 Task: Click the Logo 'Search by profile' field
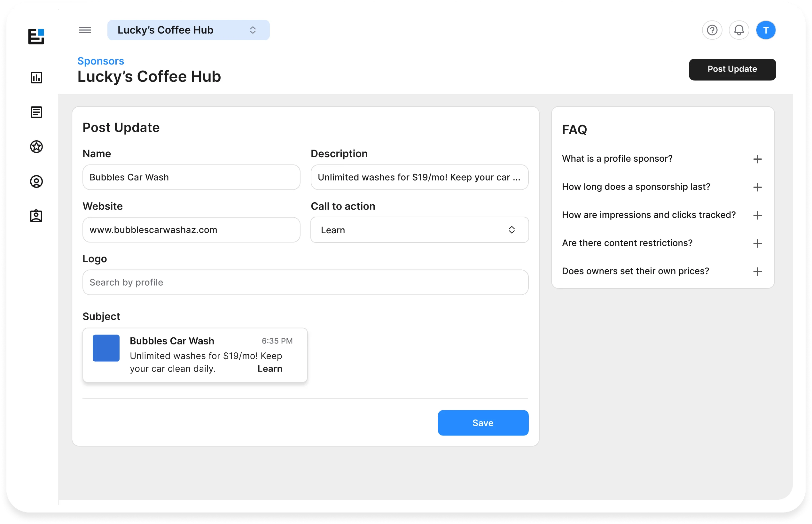(x=305, y=282)
